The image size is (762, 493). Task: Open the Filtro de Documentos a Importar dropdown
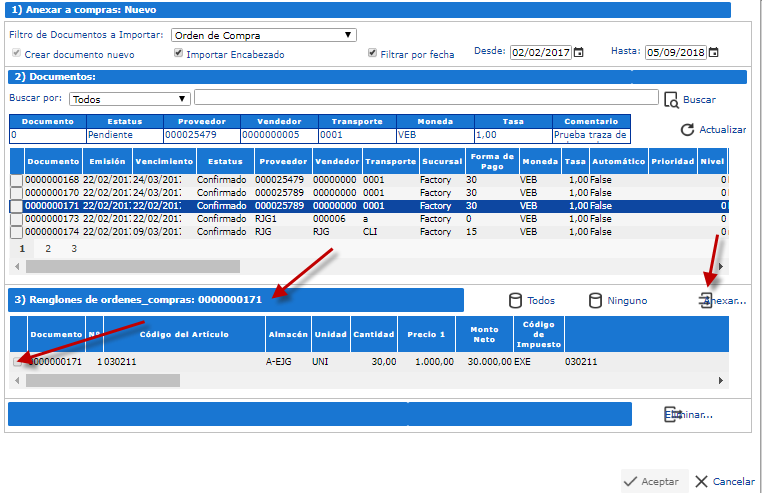[x=264, y=35]
